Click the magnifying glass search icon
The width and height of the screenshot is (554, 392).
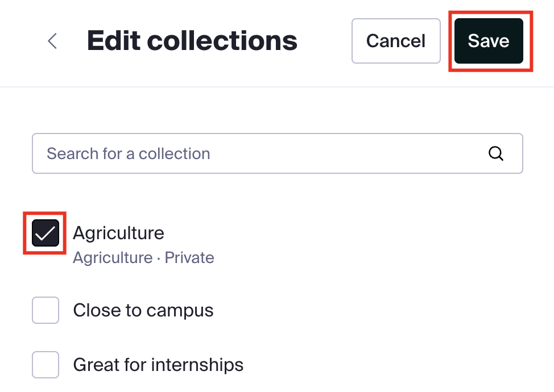point(496,153)
